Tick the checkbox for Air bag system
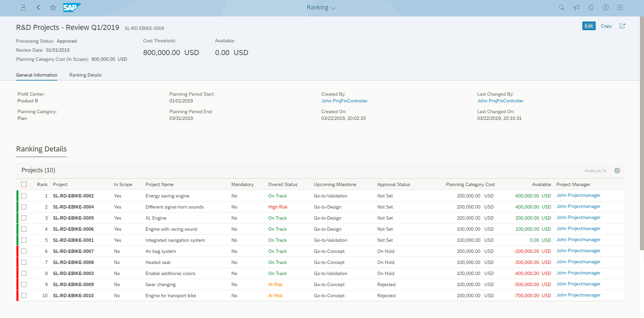 pos(24,251)
